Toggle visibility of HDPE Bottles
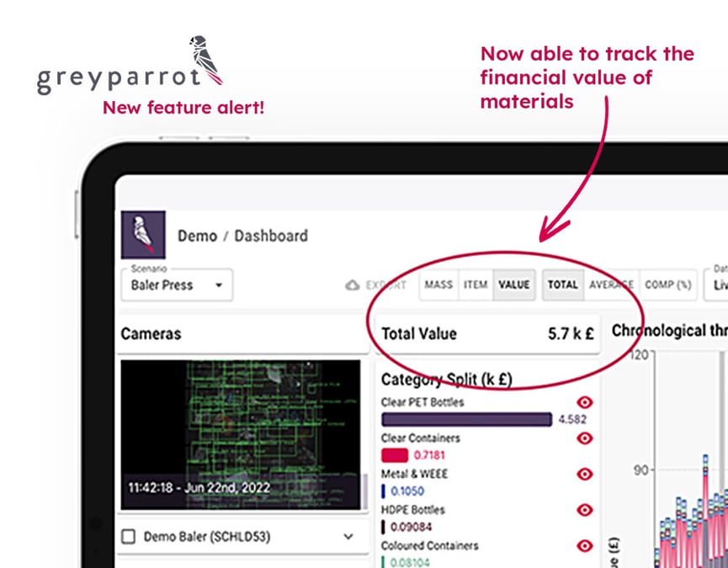Viewport: 728px width, 568px height. [585, 510]
